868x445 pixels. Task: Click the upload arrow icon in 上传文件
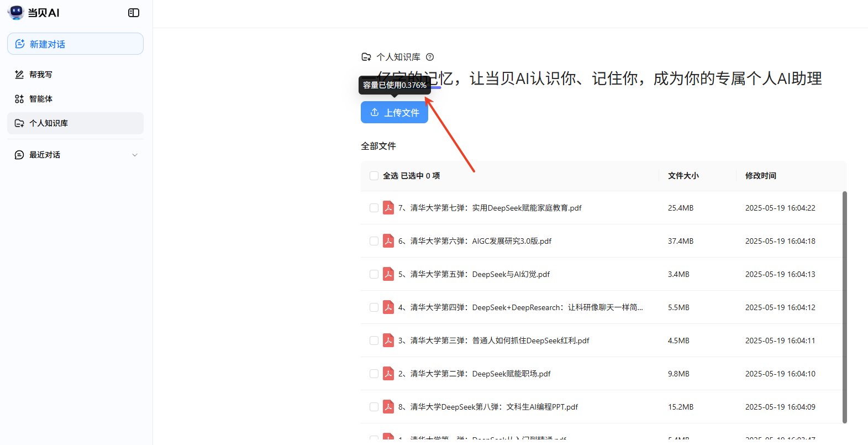(375, 112)
